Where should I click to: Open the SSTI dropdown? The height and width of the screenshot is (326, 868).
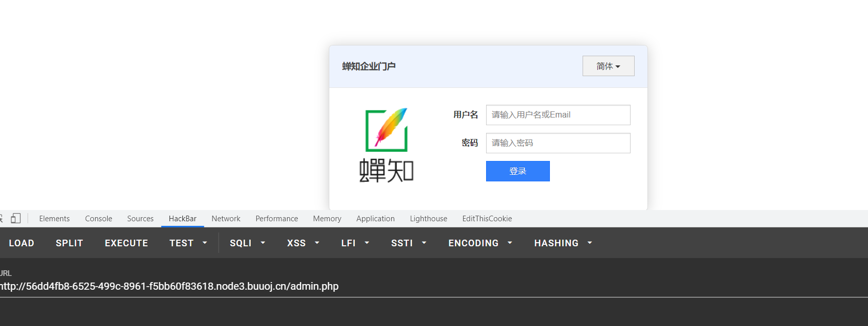click(408, 243)
